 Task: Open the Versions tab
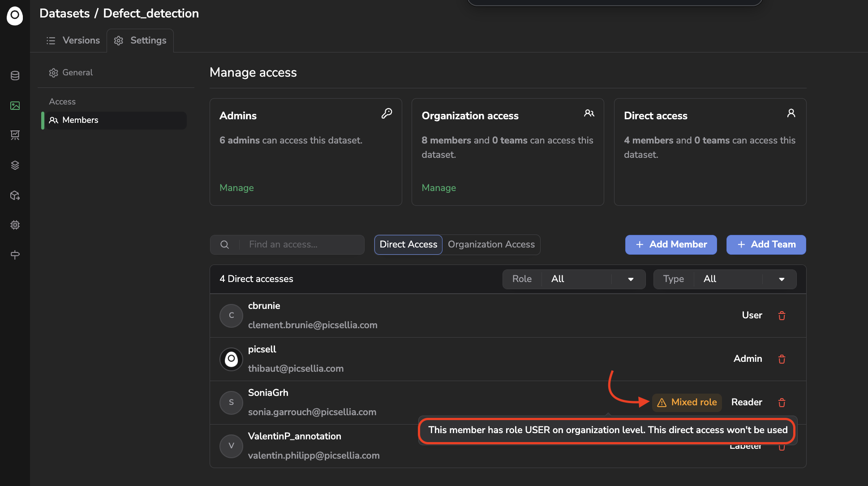pos(73,40)
